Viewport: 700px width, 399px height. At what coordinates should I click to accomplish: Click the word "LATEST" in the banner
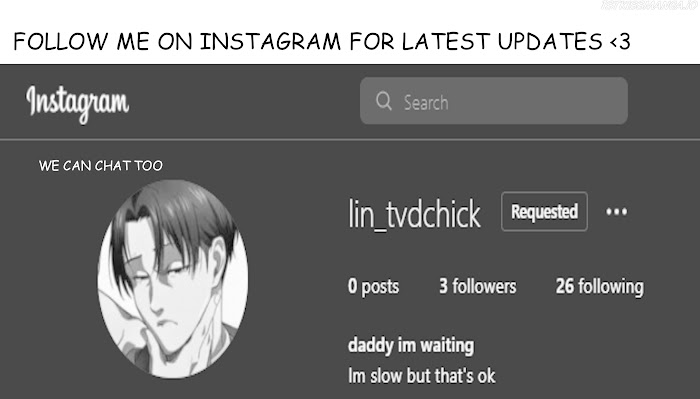click(446, 42)
